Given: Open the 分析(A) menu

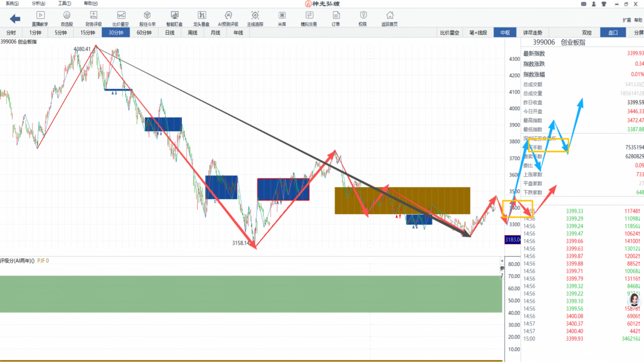Looking at the screenshot, I should click(x=39, y=4).
